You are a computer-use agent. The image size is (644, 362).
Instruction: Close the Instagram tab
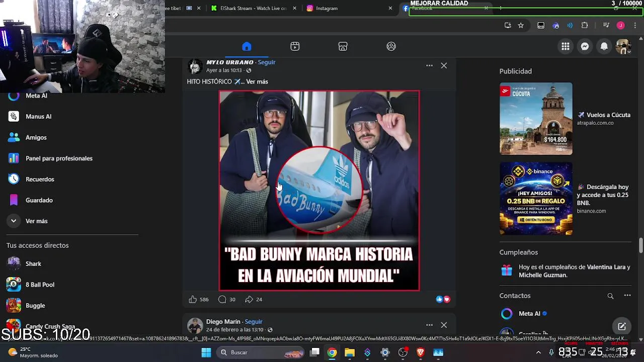[390, 8]
